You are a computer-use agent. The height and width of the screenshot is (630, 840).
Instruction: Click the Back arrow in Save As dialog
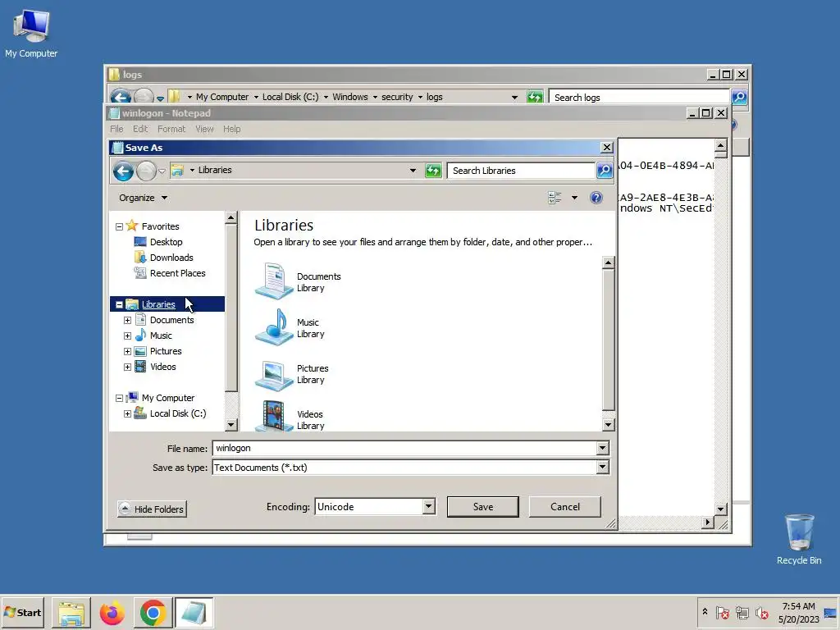pos(123,171)
